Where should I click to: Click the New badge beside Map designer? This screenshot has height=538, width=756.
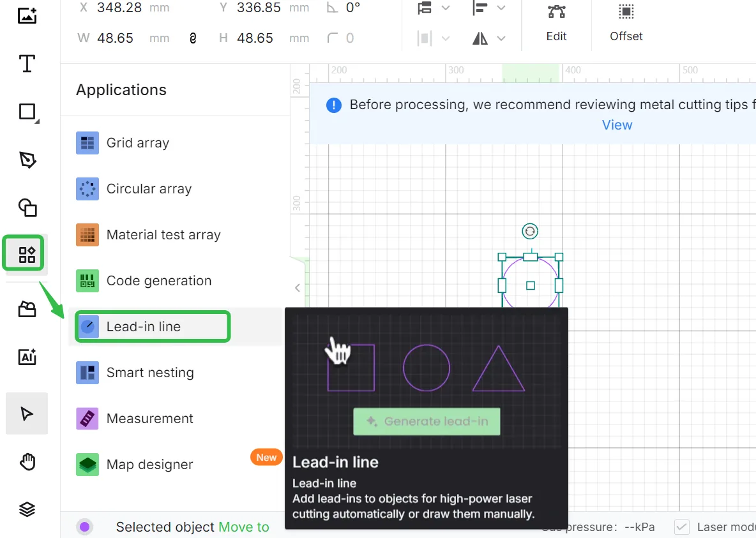pyautogui.click(x=266, y=458)
